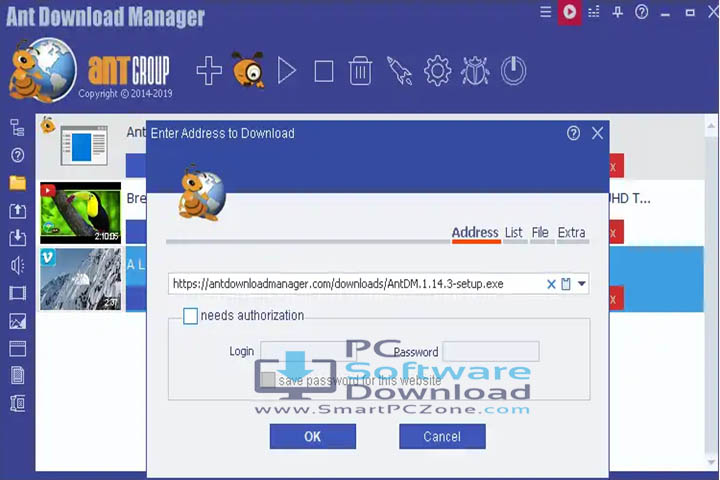The image size is (720, 480).
Task: Click the bug report icon
Action: coord(475,71)
